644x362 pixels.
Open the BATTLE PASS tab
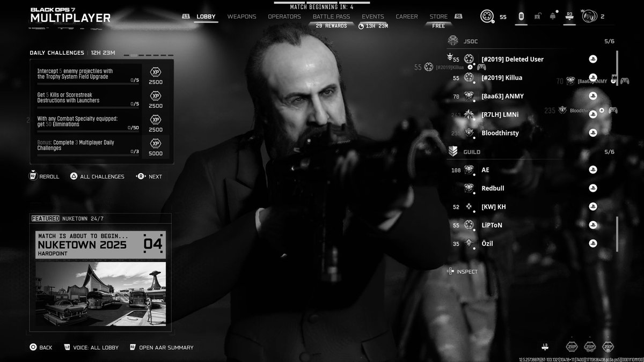click(x=331, y=17)
